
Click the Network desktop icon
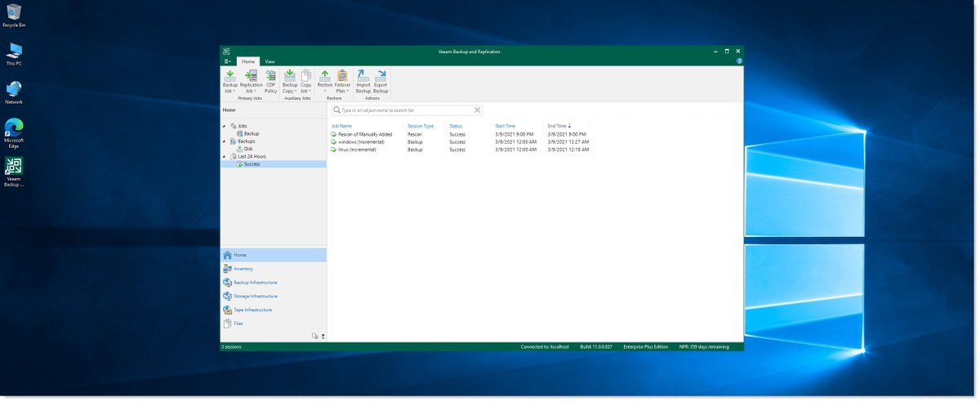coord(14,92)
